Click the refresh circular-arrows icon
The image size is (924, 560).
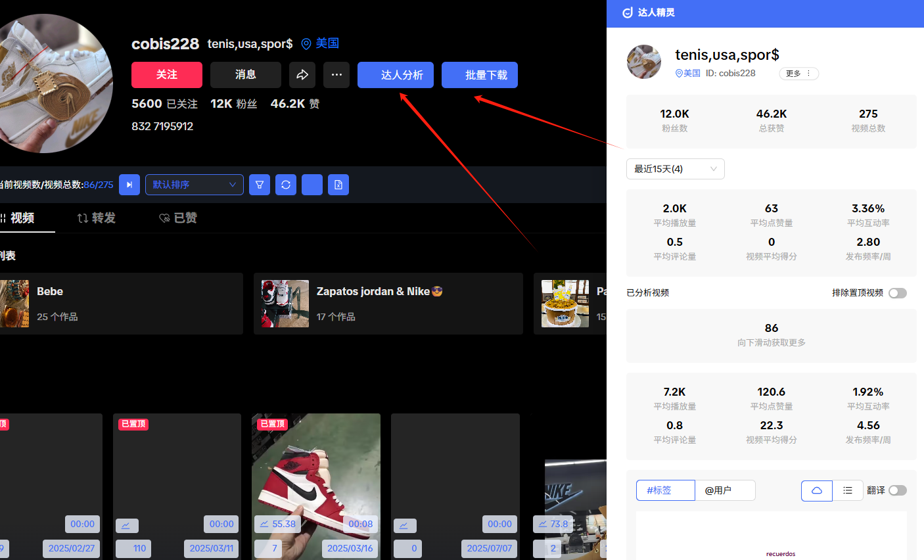(x=286, y=185)
